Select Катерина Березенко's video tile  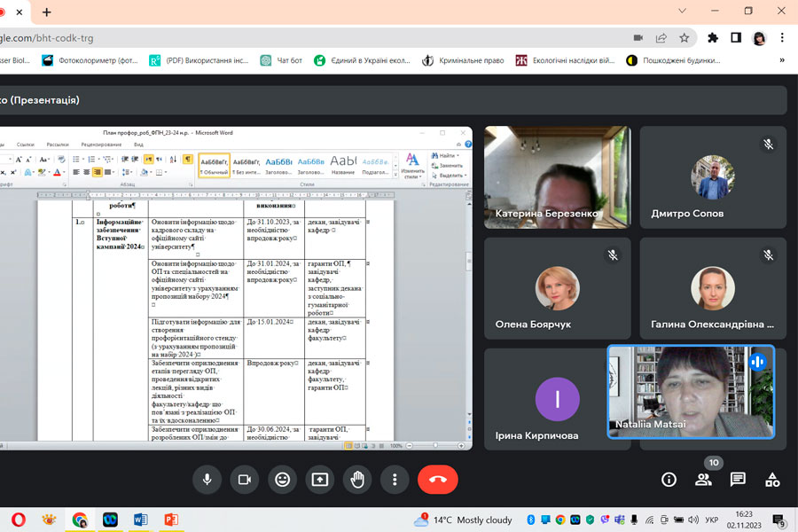coord(558,177)
